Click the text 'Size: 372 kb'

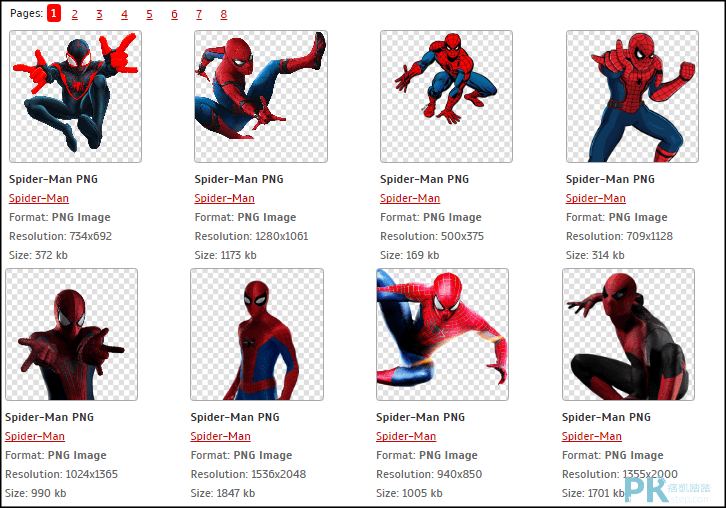(x=38, y=255)
